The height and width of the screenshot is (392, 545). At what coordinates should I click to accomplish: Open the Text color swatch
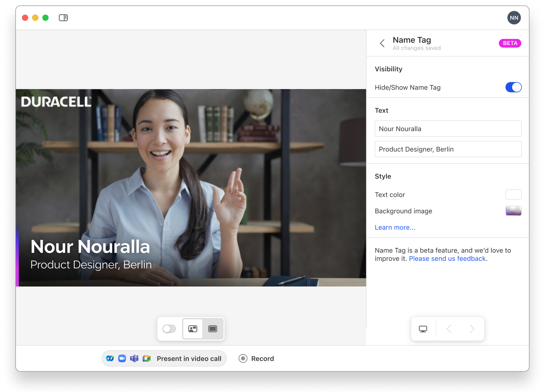point(513,195)
